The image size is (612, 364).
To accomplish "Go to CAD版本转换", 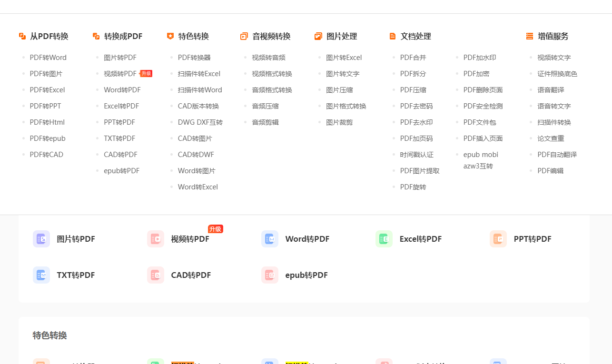I will pos(198,106).
